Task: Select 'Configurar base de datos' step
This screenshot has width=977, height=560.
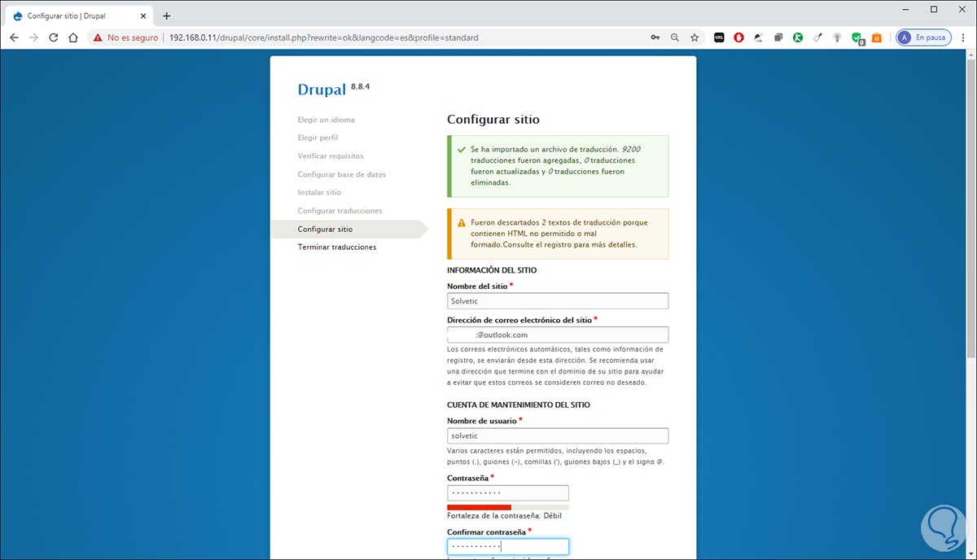Action: click(342, 174)
